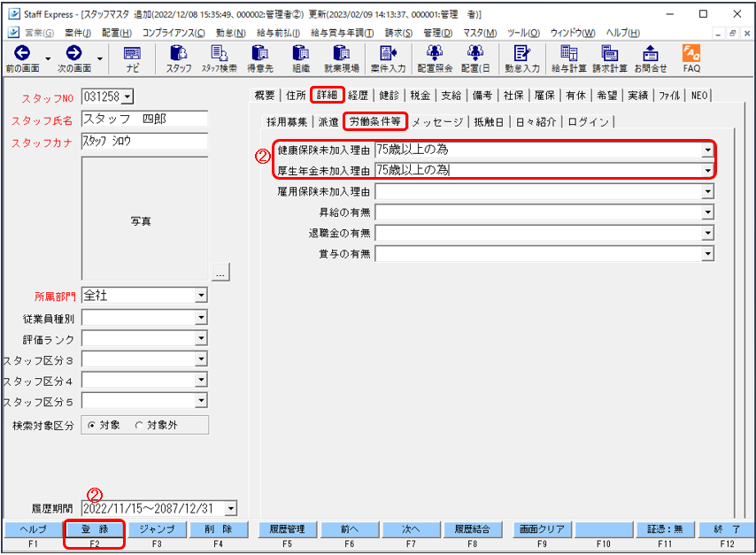Expand the 健康保険未加入理由 dropdown

[x=707, y=150]
